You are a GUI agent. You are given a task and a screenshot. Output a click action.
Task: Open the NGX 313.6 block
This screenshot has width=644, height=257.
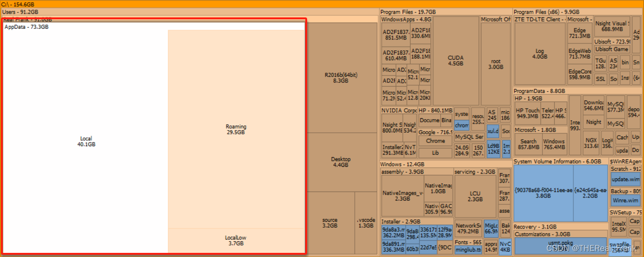coord(591,143)
